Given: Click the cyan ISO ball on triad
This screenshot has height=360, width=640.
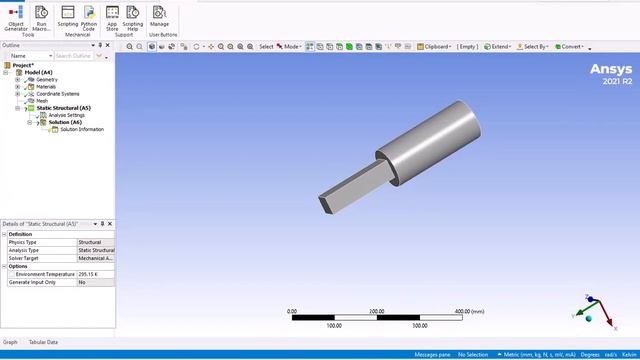Looking at the screenshot, I should [589, 319].
